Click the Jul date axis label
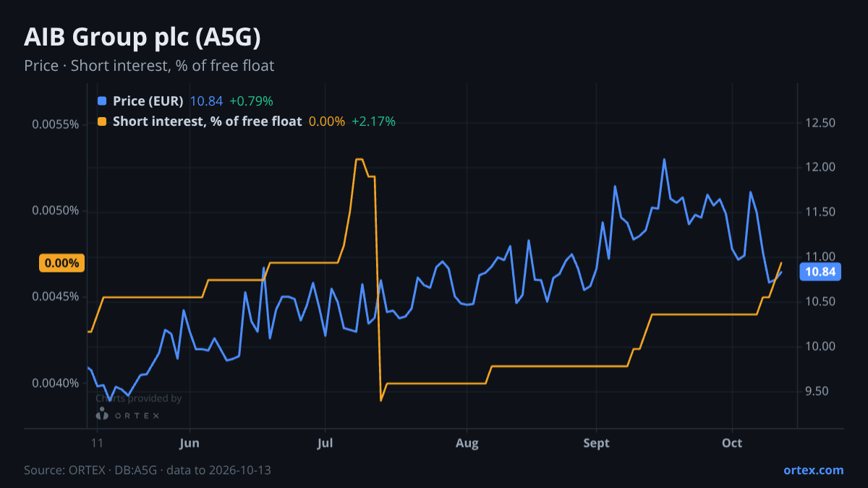Image resolution: width=868 pixels, height=488 pixels. point(325,442)
